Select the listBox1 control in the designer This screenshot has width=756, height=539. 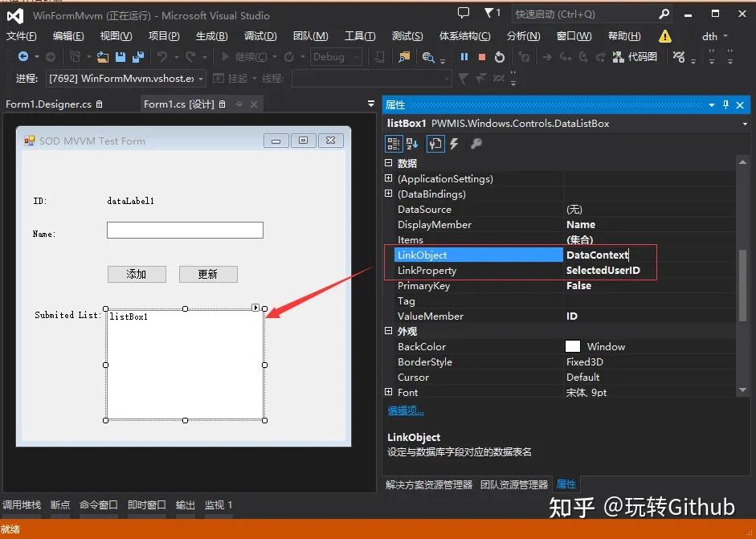tap(185, 365)
